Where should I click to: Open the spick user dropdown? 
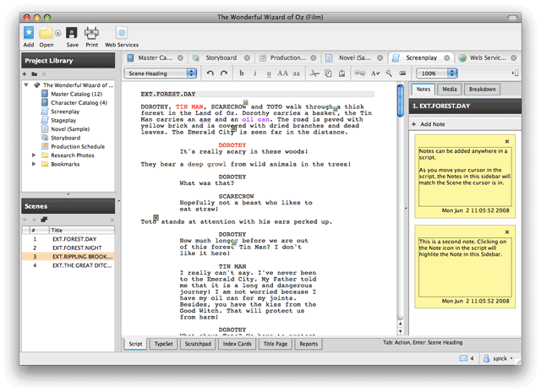(x=498, y=358)
